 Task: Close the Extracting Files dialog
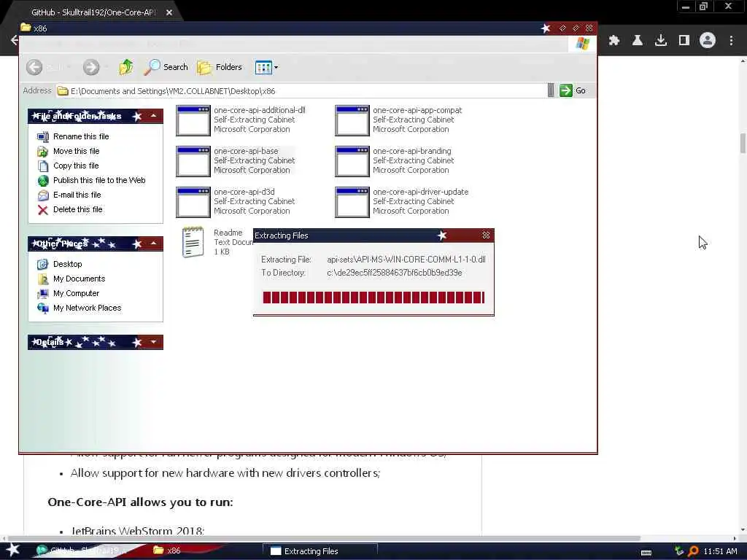point(486,236)
